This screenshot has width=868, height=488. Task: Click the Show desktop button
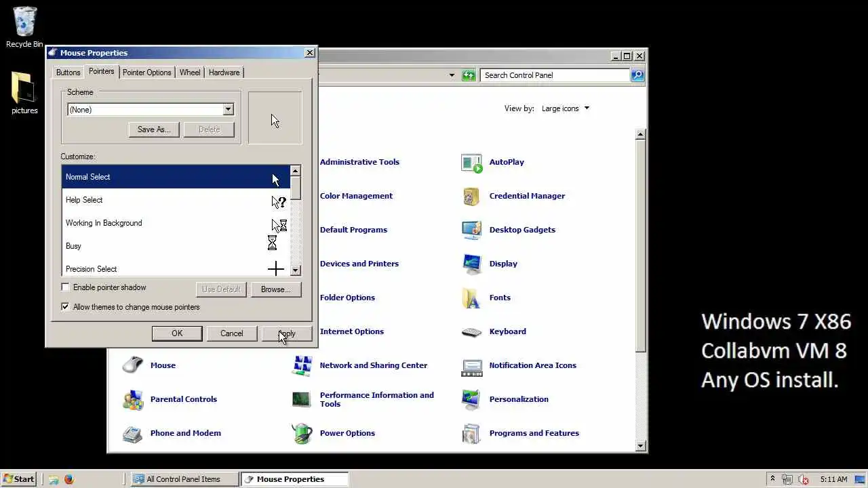(x=860, y=479)
